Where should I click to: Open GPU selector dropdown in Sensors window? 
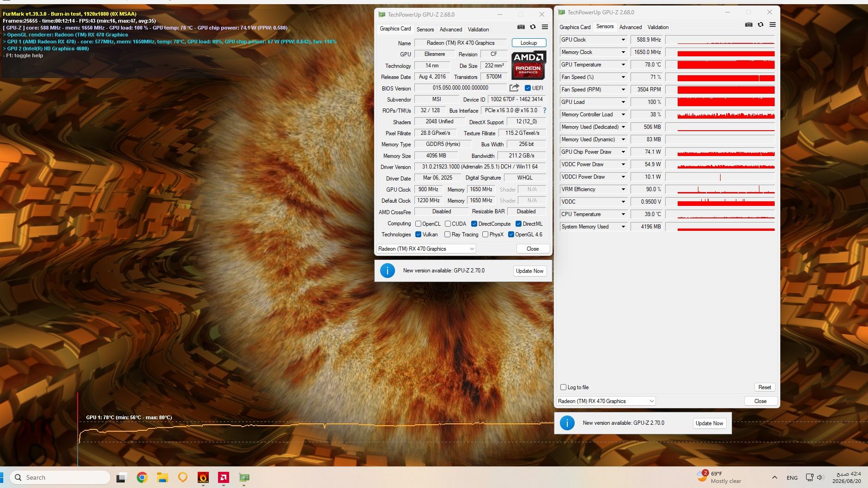point(606,401)
